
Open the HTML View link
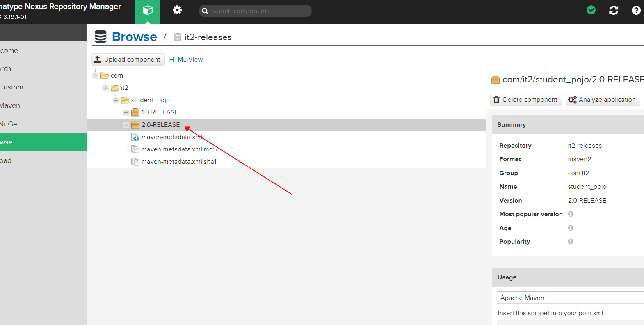(x=186, y=60)
